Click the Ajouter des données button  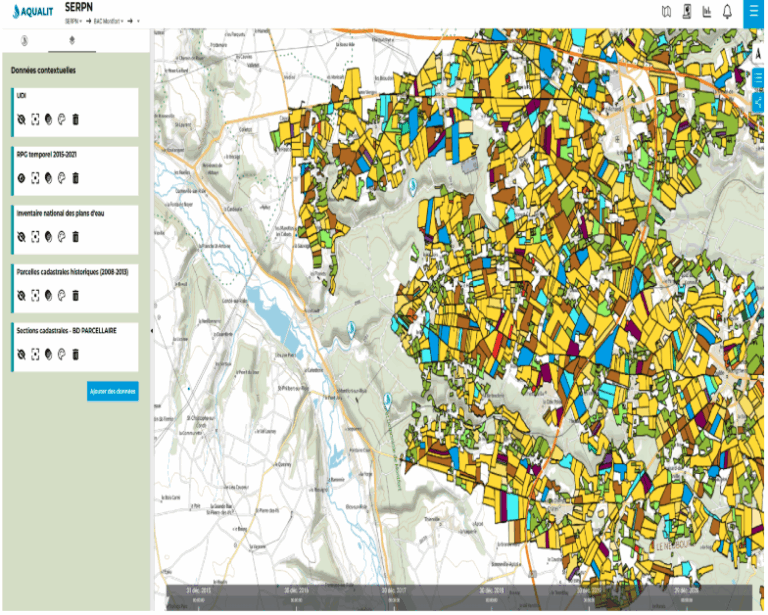coord(113,391)
